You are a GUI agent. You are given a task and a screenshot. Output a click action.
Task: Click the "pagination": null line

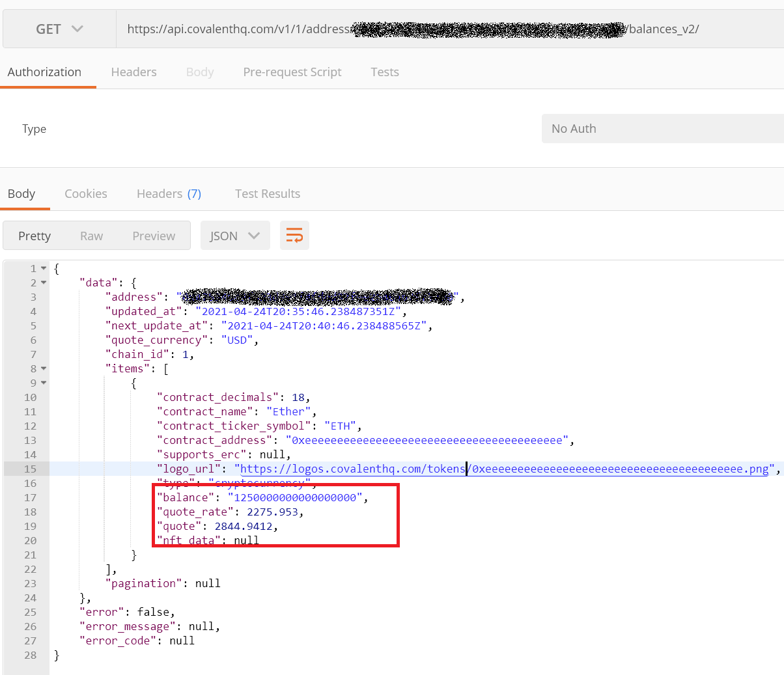click(163, 583)
